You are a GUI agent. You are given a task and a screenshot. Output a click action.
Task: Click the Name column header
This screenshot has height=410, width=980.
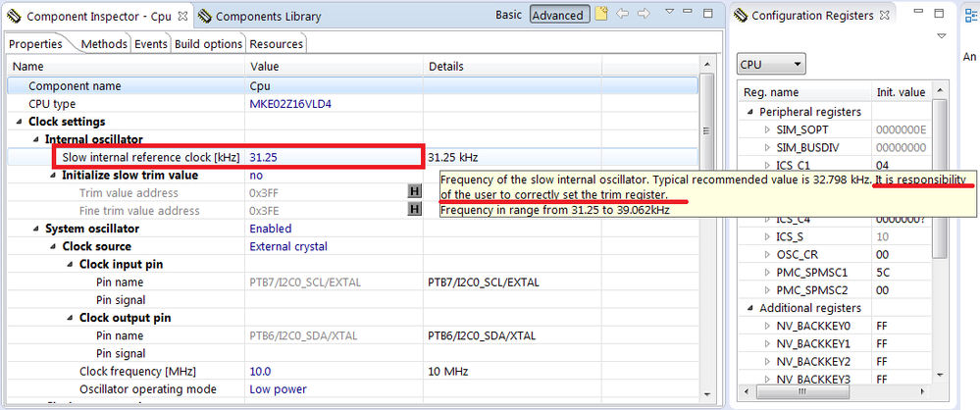point(126,67)
